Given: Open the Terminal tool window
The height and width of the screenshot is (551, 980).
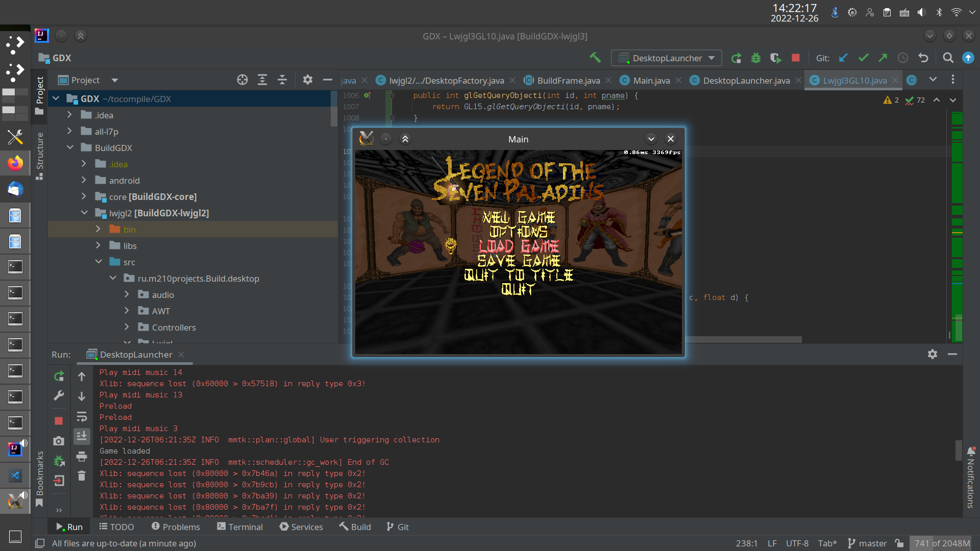Looking at the screenshot, I should pos(240,527).
